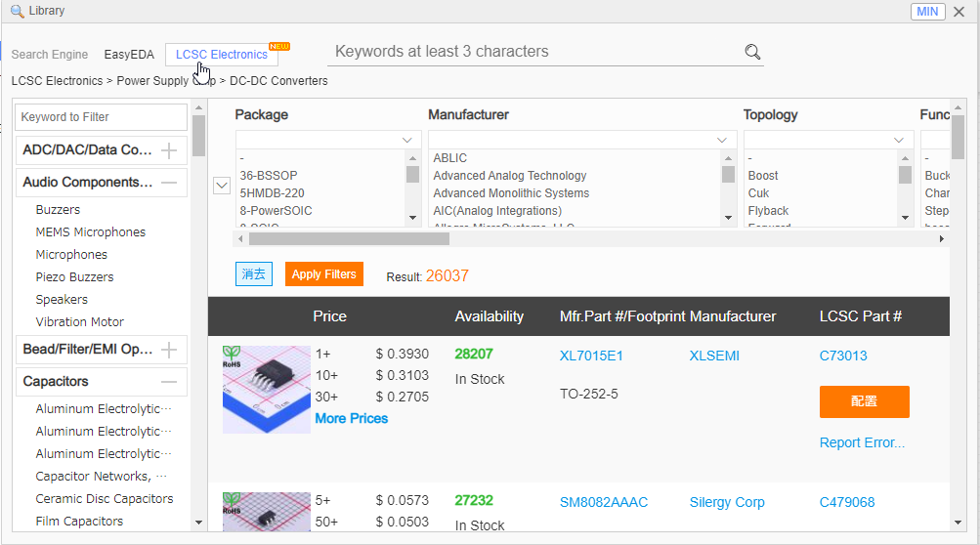Click LCSC Electronics breadcrumb root
980x545 pixels.
[x=57, y=81]
